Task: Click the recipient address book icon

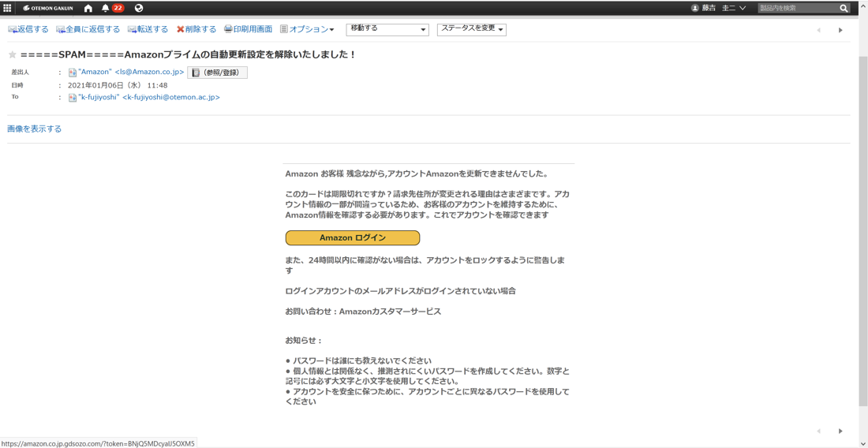Action: pyautogui.click(x=72, y=97)
